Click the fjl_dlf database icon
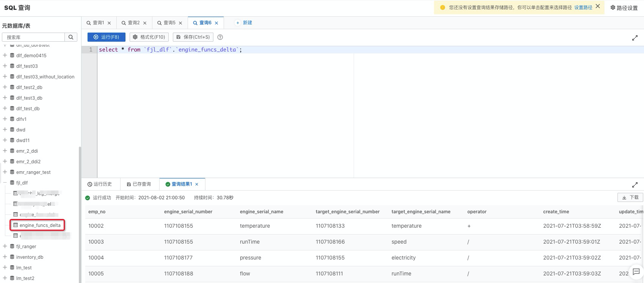This screenshot has height=283, width=644. coord(12,183)
